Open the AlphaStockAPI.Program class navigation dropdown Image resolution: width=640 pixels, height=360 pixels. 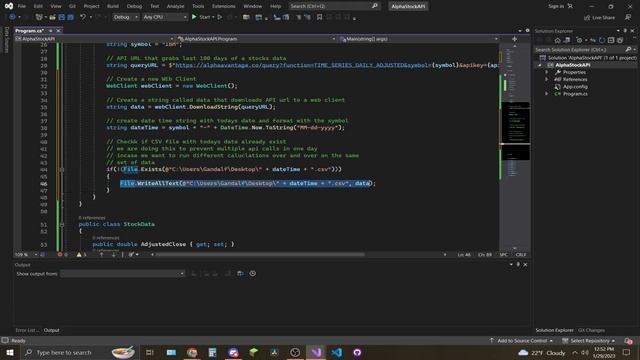coord(256,39)
